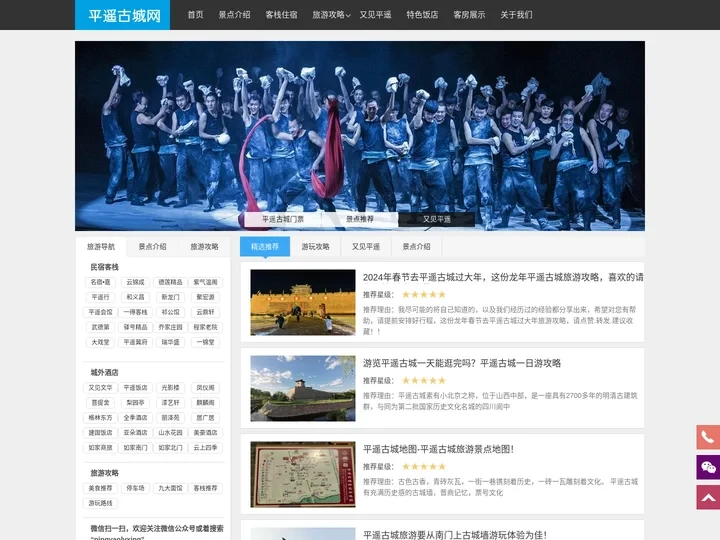Open the 平遥古城一日游攻略 article title
Screen dimensions: 720x540
(462, 363)
